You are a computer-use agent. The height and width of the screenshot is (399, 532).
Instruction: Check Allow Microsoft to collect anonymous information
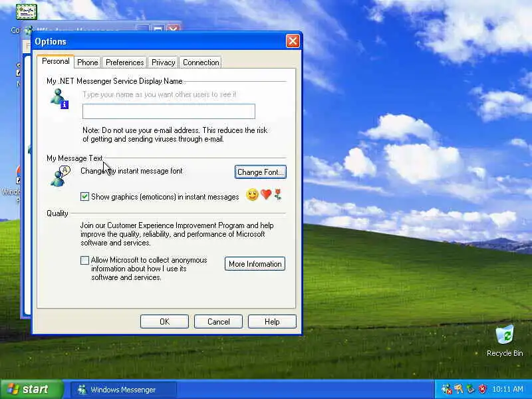pyautogui.click(x=85, y=260)
